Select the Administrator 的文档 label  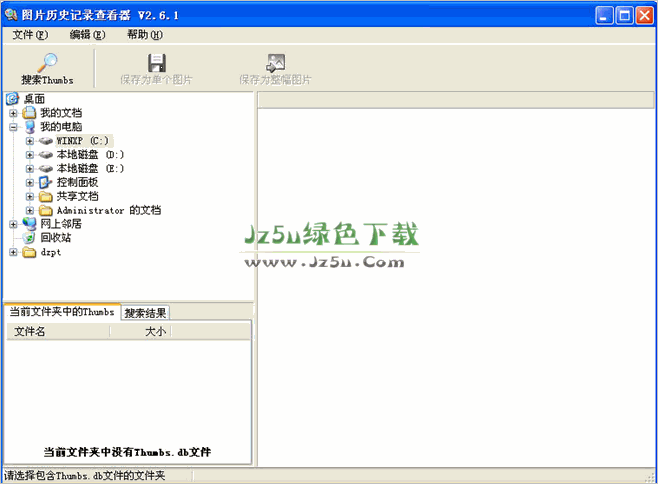tap(109, 210)
